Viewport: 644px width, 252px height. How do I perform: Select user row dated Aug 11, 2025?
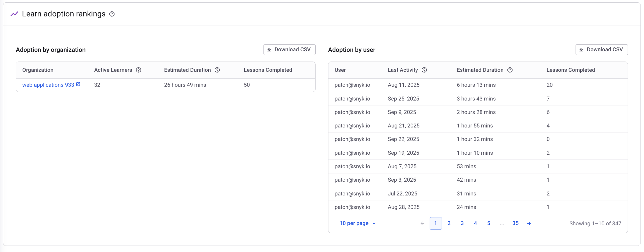478,85
